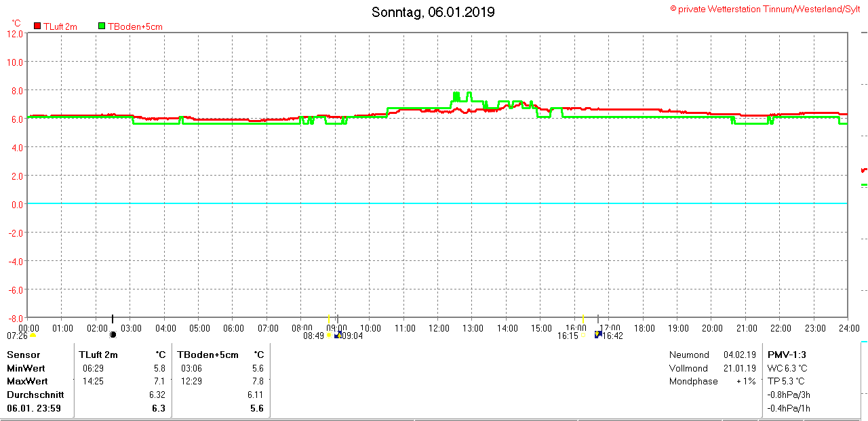
Task: Click the TBoden+5cm legend label
Action: [135, 26]
